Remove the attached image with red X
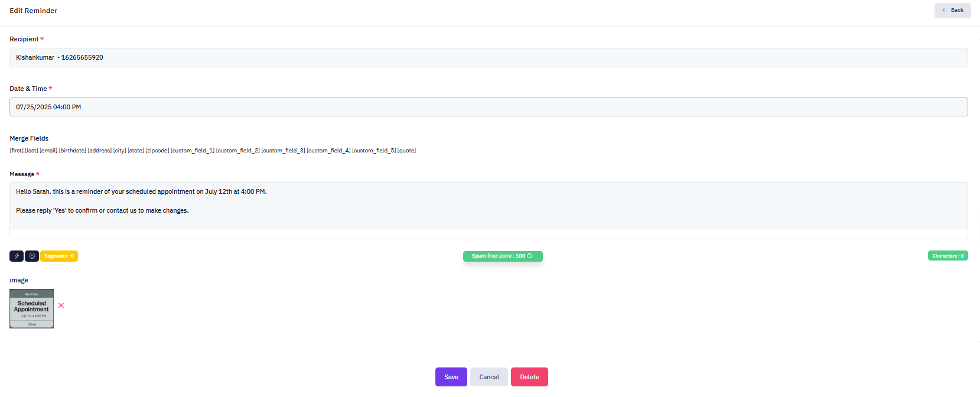Image resolution: width=980 pixels, height=397 pixels. (61, 305)
